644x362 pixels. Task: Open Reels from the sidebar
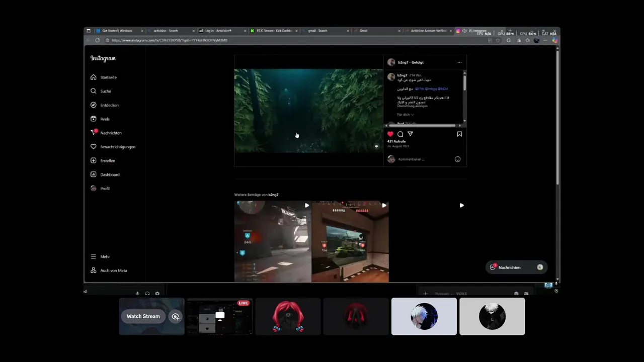click(100, 119)
